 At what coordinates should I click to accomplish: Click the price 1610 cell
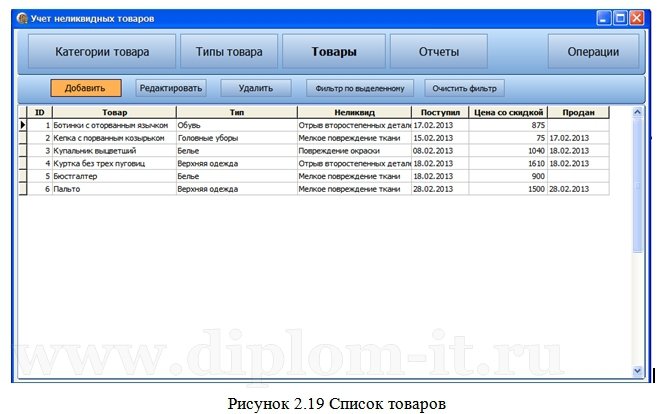[x=508, y=163]
